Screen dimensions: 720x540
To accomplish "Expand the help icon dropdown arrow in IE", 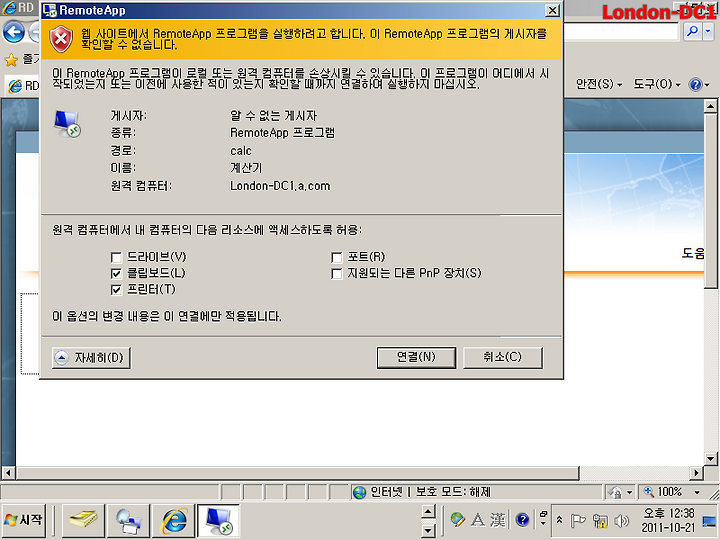I will (x=707, y=84).
